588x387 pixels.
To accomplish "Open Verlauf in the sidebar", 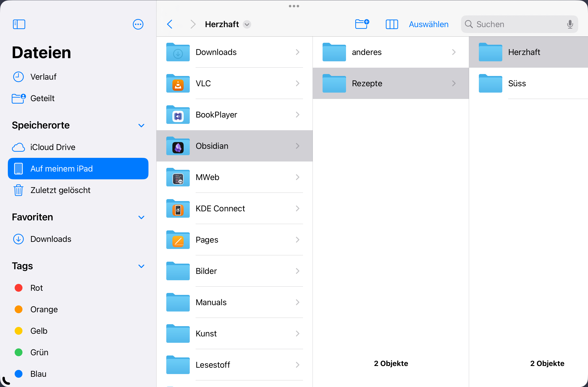I will coord(43,77).
